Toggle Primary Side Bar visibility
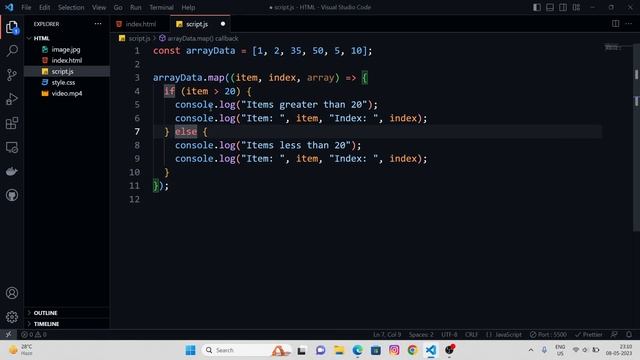Screen dimensions: 640x360 point(537,7)
